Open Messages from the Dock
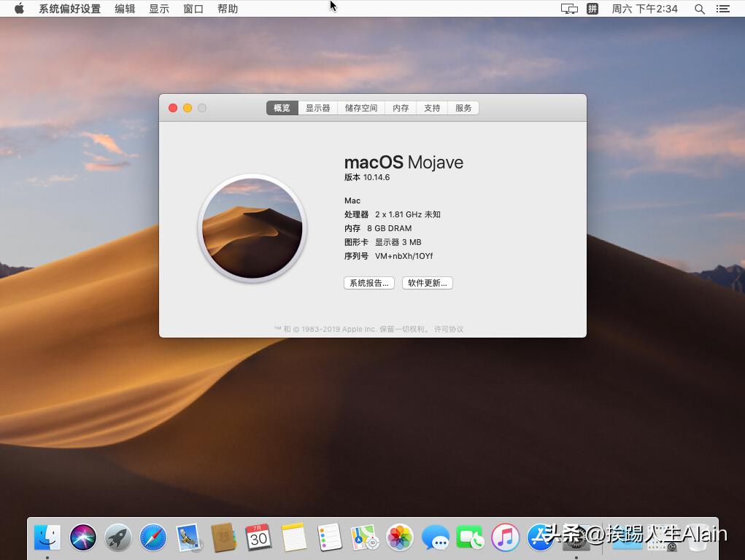 point(435,538)
